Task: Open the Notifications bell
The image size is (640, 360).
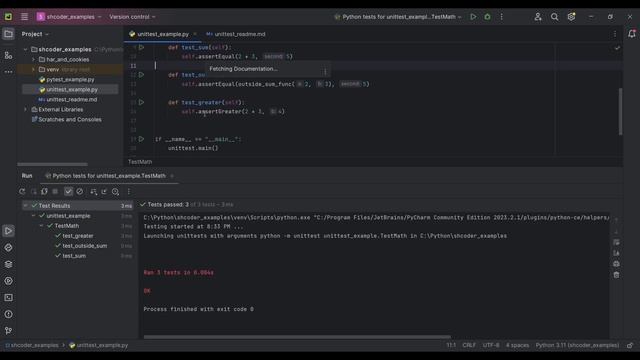Action: pos(631,34)
